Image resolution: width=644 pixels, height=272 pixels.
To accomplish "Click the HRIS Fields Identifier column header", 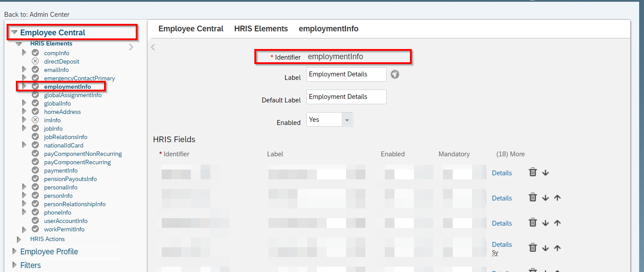I will coord(174,154).
